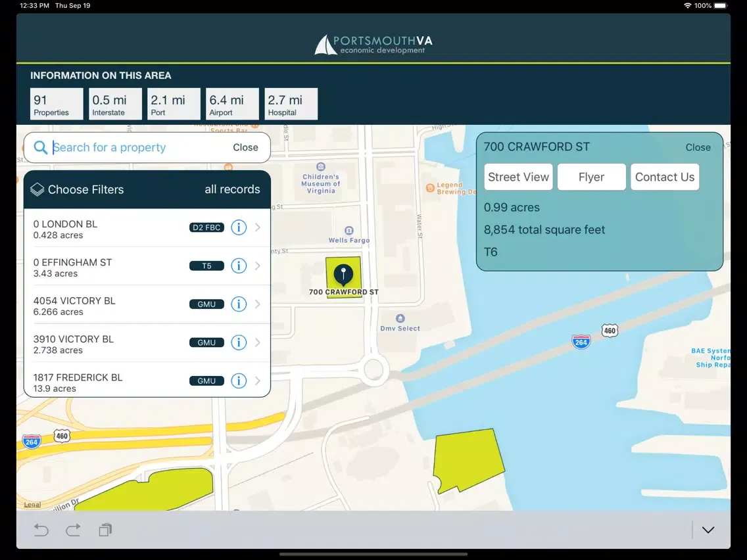Screen dimensions: 747x560
Task: Click the Choose Filters layers icon
Action: click(37, 189)
